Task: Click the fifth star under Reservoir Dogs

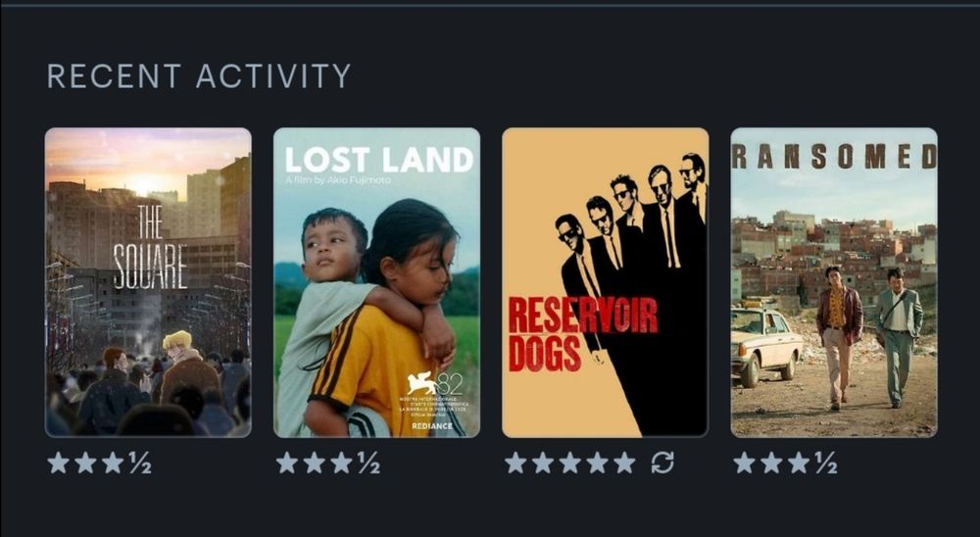Action: [x=624, y=463]
